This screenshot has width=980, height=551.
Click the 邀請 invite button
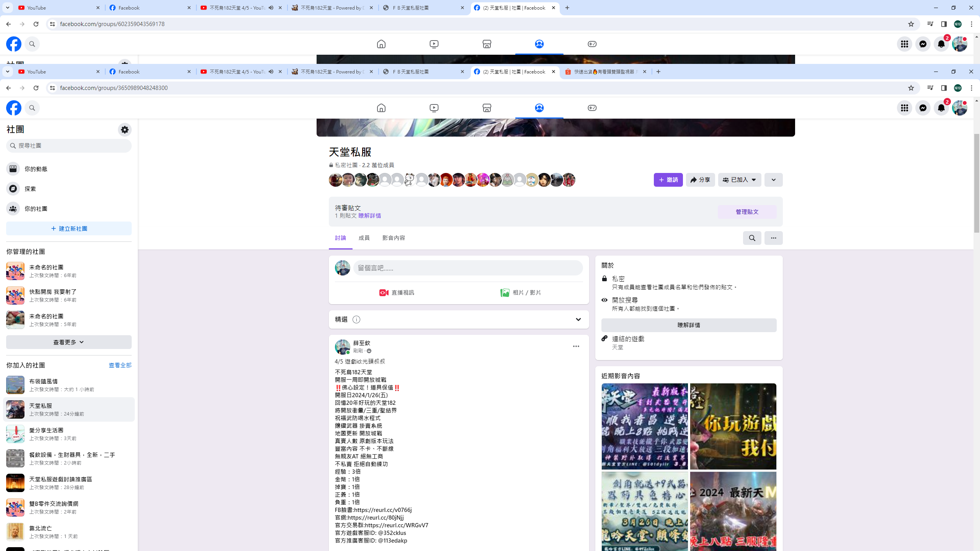(x=668, y=180)
